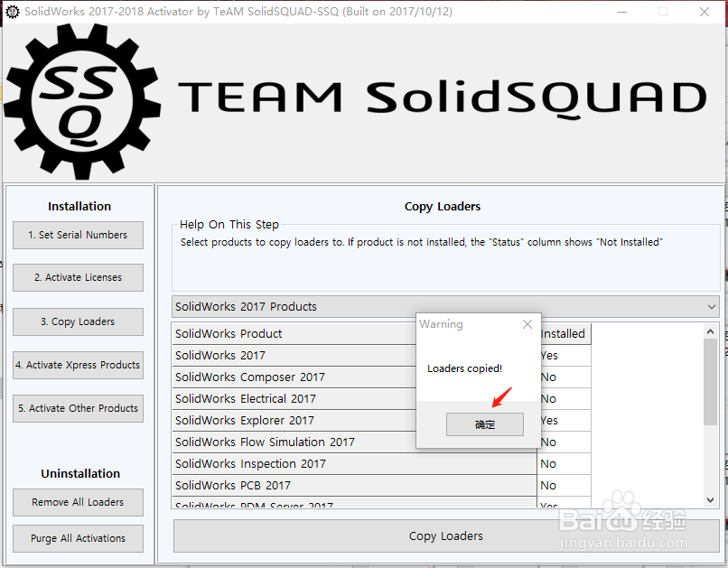This screenshot has height=568, width=728.
Task: Close the Warning dialog with X
Action: coord(527,324)
